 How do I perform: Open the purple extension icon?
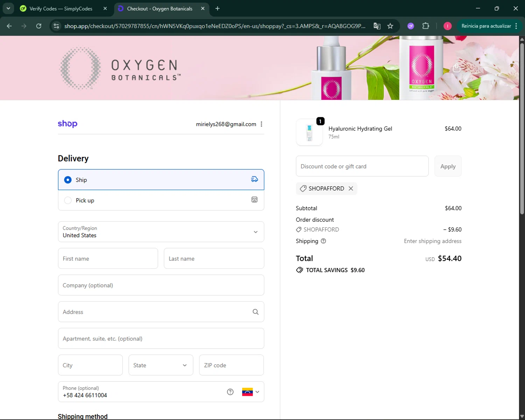[x=411, y=26]
